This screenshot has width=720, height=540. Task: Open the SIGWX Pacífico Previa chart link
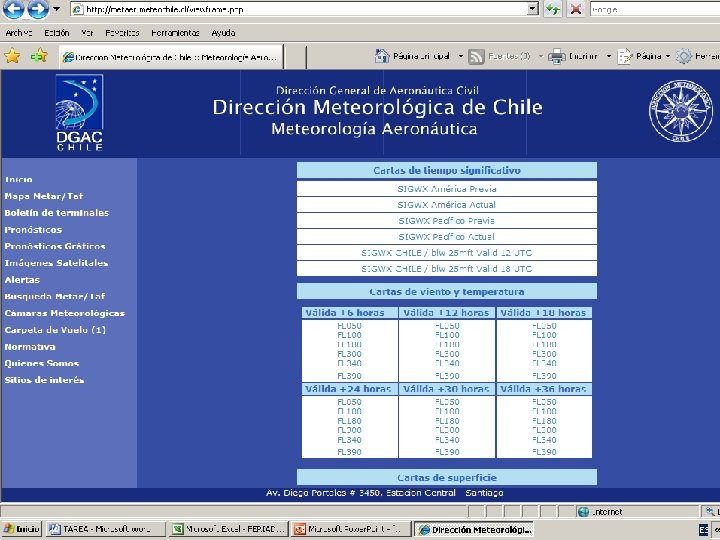[x=447, y=221]
